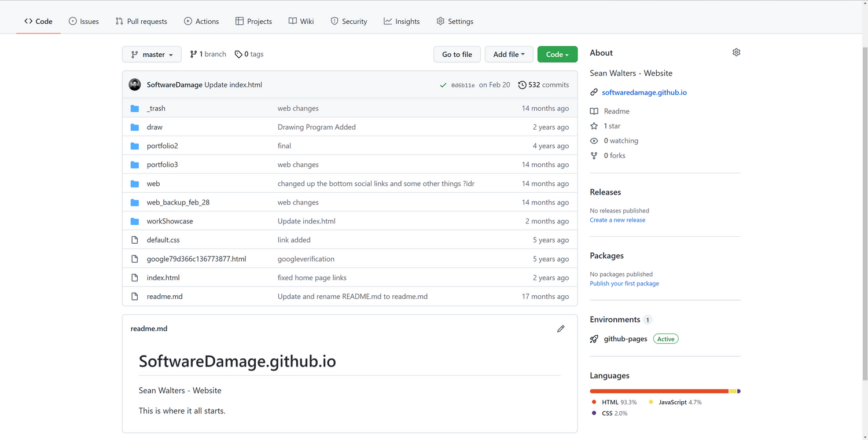This screenshot has width=868, height=440.
Task: Click the workShowcase folder icon
Action: [135, 221]
